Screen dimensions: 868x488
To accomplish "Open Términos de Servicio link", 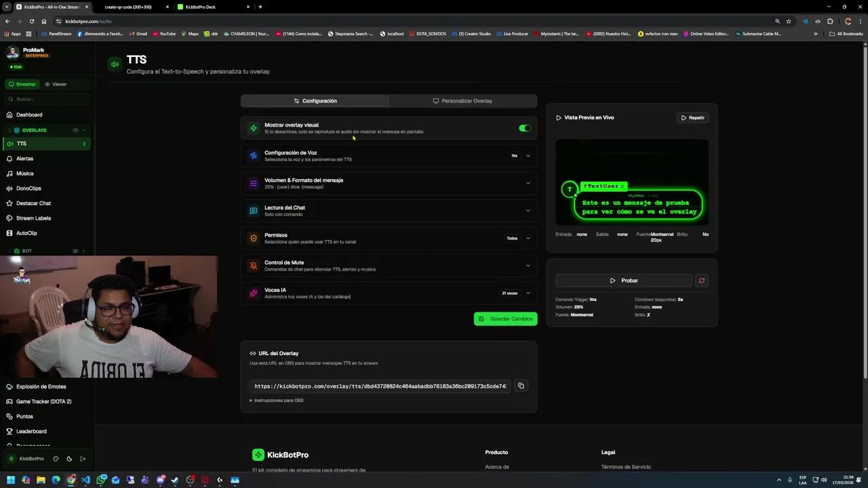I will coord(626,467).
